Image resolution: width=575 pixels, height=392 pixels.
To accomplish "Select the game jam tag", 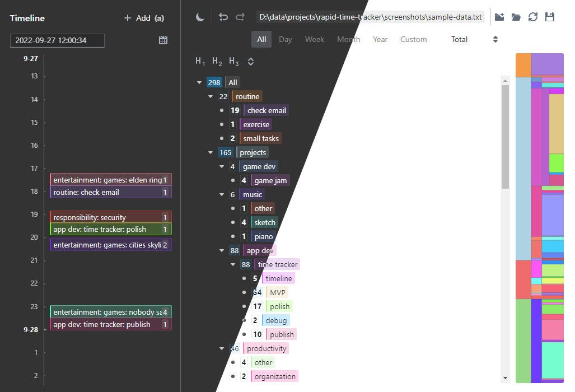I will (x=270, y=180).
